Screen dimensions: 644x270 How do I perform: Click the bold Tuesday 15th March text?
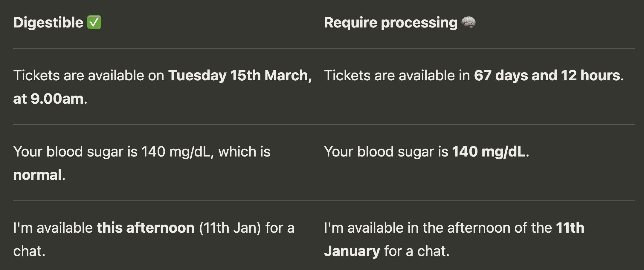point(240,76)
